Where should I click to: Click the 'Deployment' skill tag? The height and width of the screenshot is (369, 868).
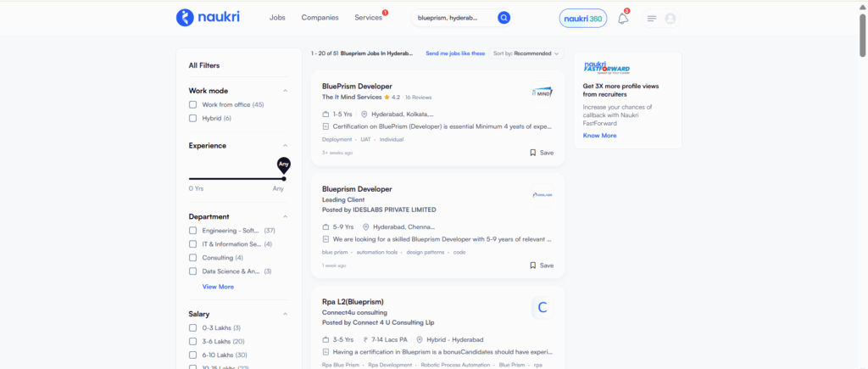point(337,140)
